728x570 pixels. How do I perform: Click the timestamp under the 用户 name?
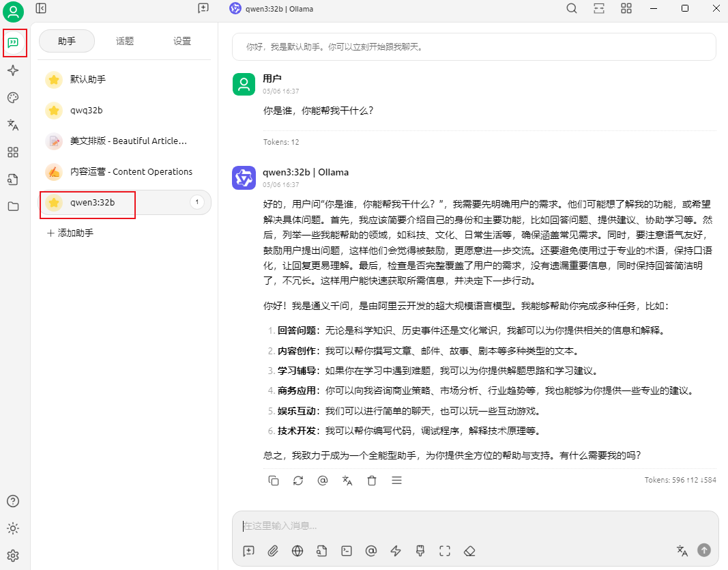pyautogui.click(x=281, y=91)
